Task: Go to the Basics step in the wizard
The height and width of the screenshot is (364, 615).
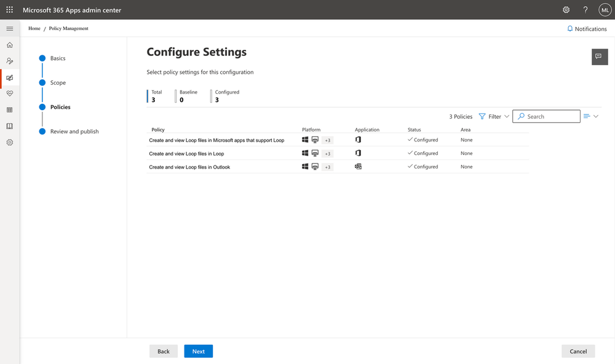Action: [x=57, y=58]
